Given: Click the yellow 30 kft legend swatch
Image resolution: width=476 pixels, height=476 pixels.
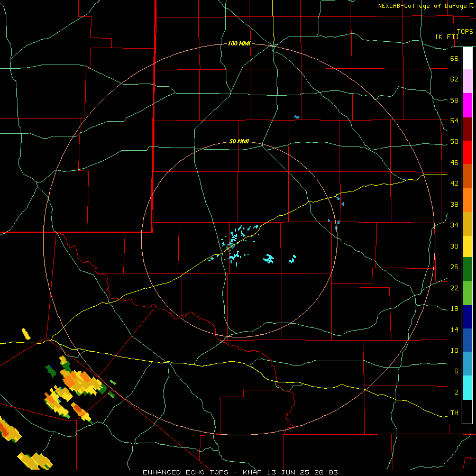Looking at the screenshot, I should pyautogui.click(x=467, y=246).
